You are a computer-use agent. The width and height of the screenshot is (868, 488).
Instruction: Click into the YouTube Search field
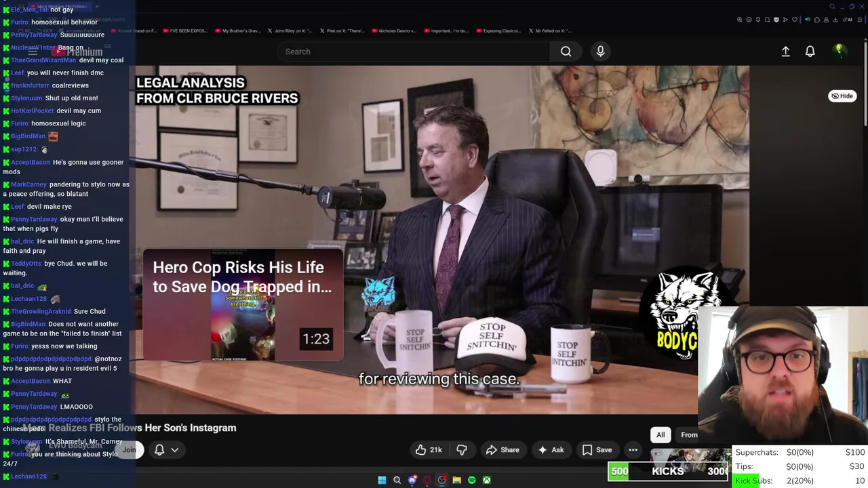coord(414,52)
